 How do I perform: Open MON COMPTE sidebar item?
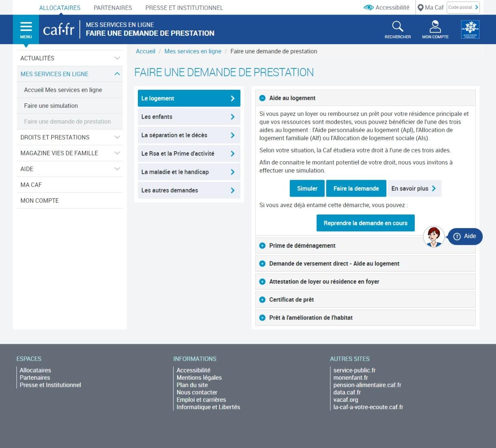[x=70, y=200]
